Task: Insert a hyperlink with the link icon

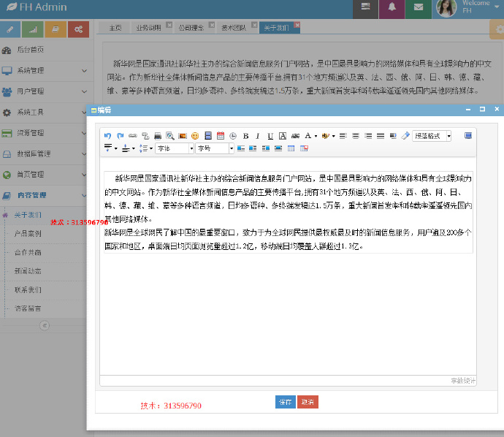Action: tap(133, 136)
